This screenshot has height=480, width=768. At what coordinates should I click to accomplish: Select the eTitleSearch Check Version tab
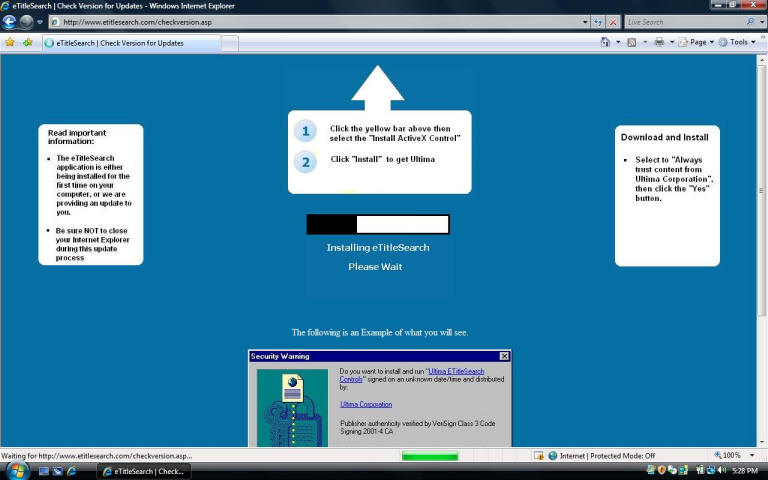[131, 43]
